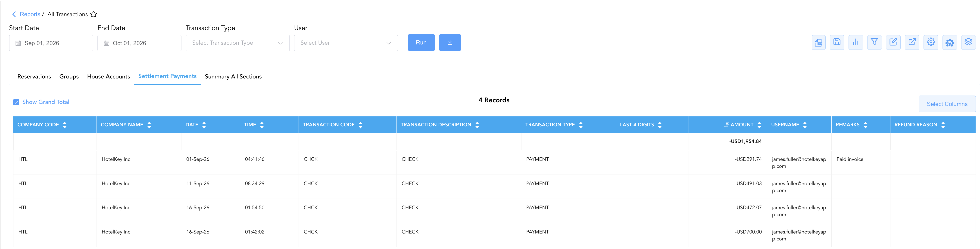Open the Summary All Sections tab

pyautogui.click(x=233, y=76)
